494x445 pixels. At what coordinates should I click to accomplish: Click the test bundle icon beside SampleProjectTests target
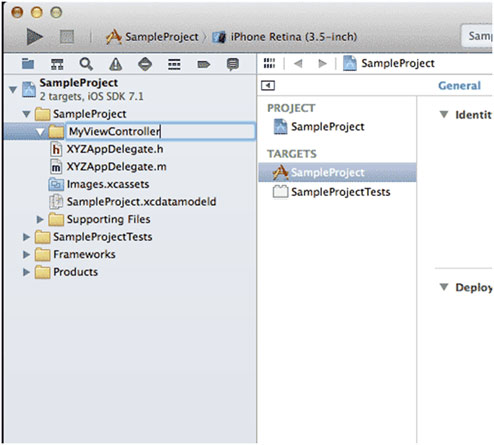[280, 192]
